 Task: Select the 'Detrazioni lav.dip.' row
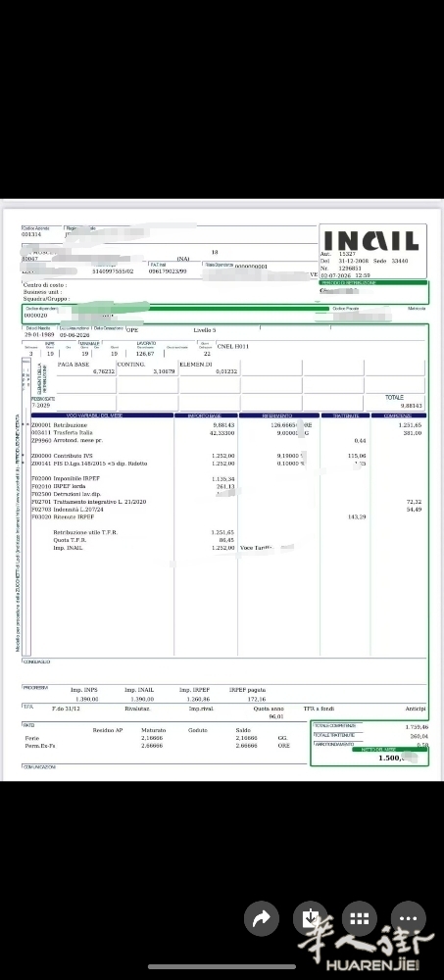228,494
